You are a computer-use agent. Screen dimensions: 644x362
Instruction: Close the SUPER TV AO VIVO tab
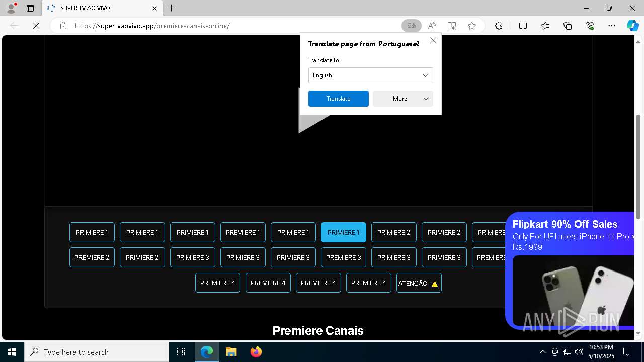click(x=155, y=8)
